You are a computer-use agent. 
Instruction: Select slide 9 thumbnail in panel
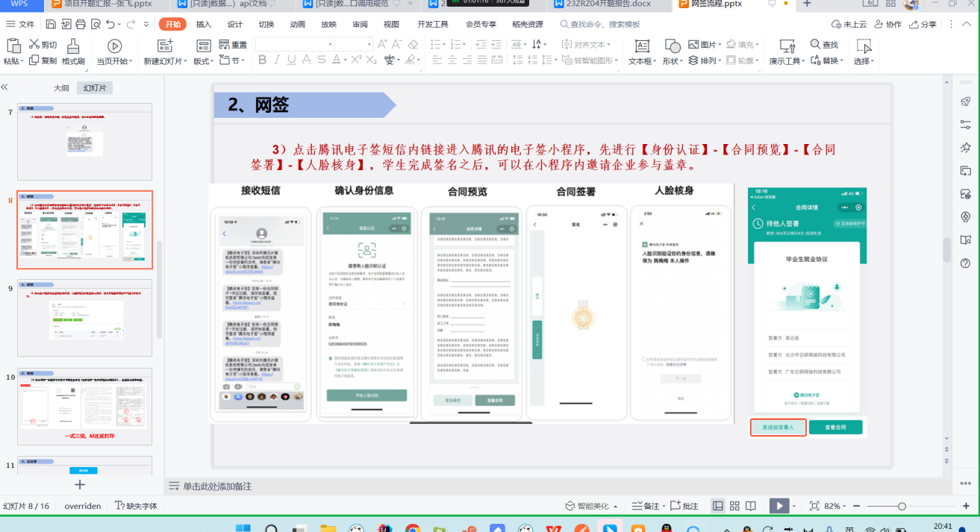tap(84, 318)
